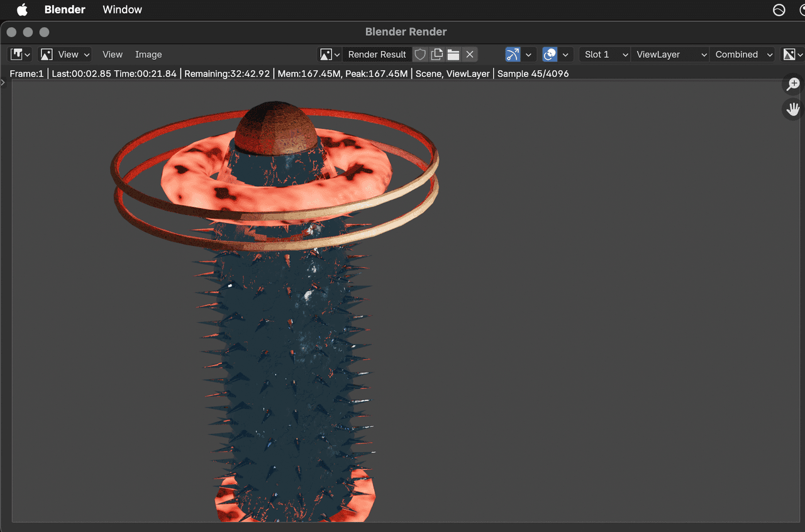The height and width of the screenshot is (532, 805).
Task: Open the View menu in header
Action: pos(113,55)
